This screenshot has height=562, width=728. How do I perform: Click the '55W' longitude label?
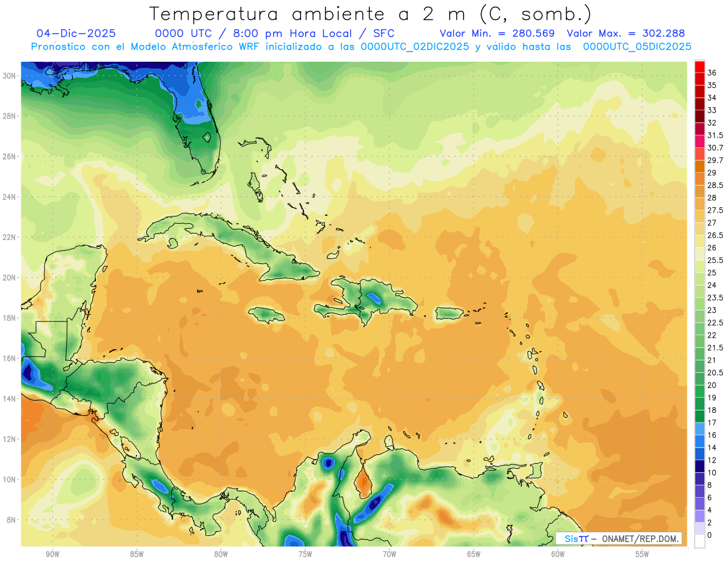tap(642, 554)
